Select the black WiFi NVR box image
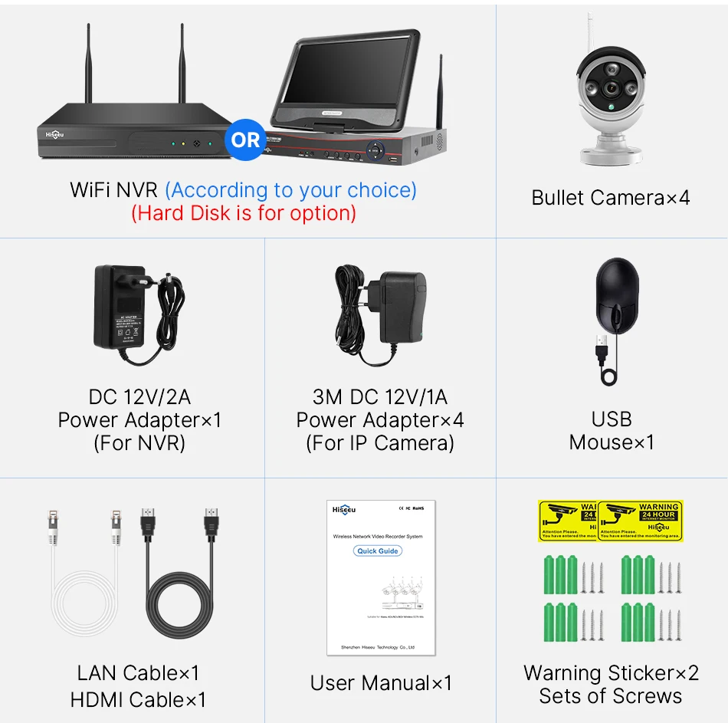Image resolution: width=728 pixels, height=723 pixels. coord(135,92)
